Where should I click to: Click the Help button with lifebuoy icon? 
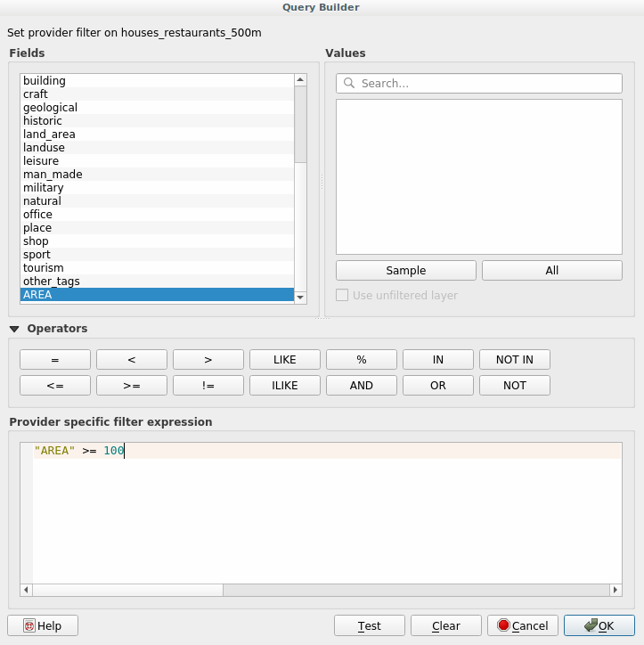43,625
